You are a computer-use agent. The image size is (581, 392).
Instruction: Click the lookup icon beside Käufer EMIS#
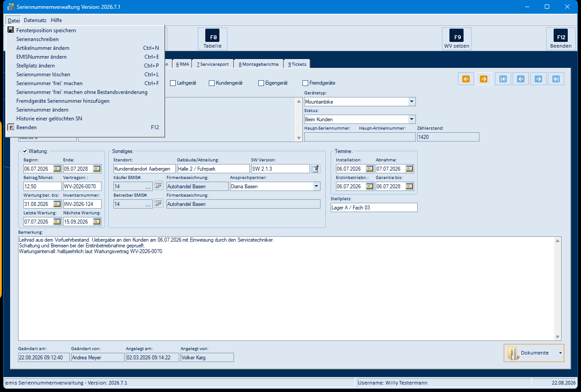158,186
